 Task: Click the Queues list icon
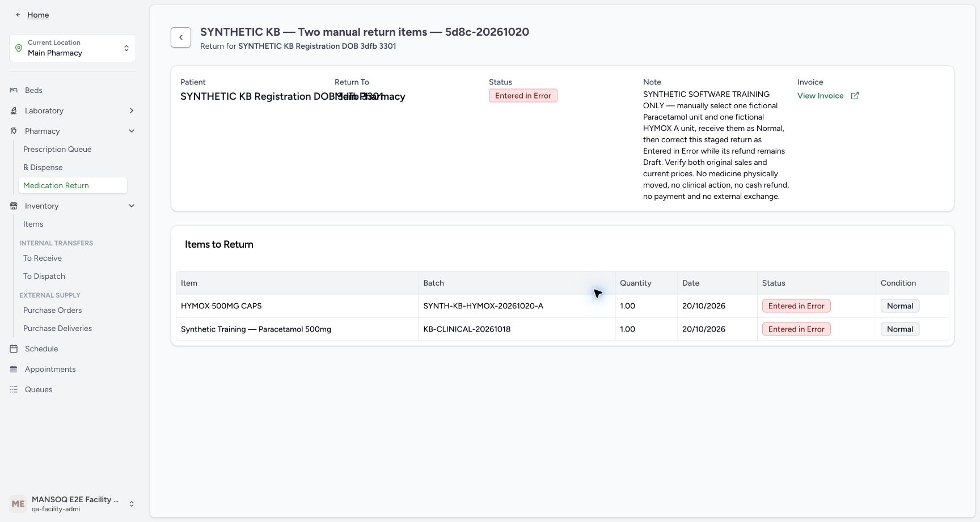click(14, 389)
